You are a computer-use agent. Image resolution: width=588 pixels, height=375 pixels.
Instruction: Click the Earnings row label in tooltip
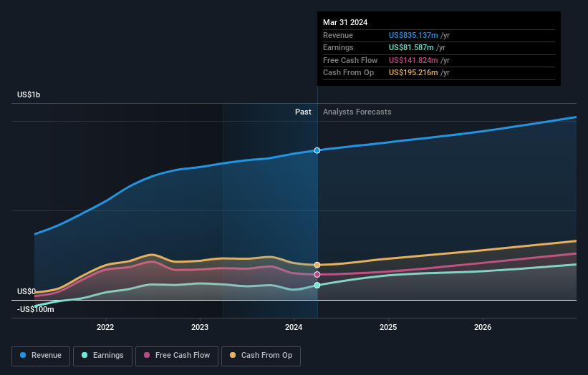338,47
